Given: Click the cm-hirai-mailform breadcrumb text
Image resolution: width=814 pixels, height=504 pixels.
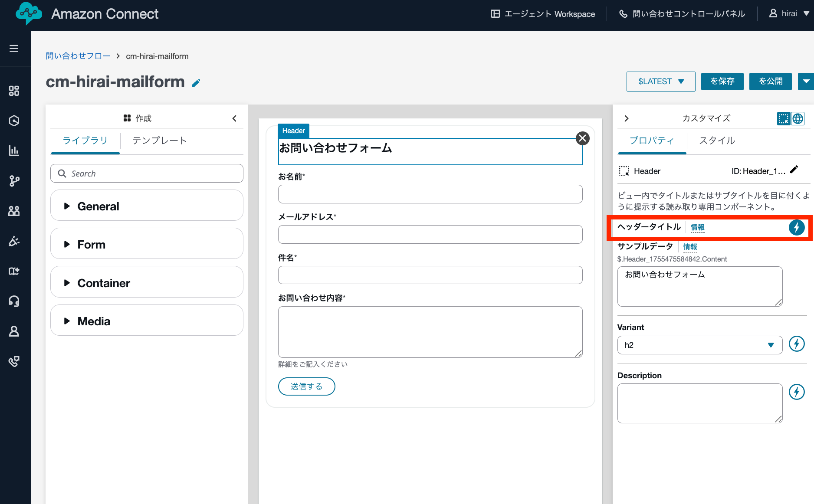Looking at the screenshot, I should 157,56.
